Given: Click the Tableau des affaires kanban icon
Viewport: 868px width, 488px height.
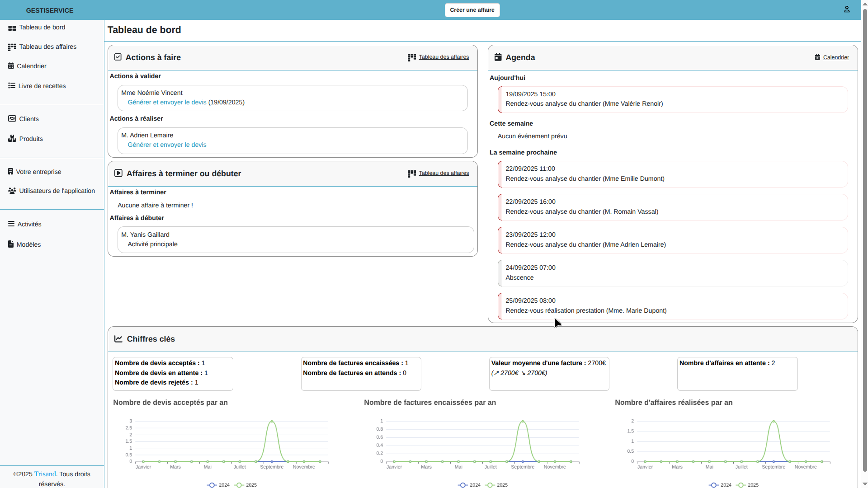Looking at the screenshot, I should pos(12,47).
